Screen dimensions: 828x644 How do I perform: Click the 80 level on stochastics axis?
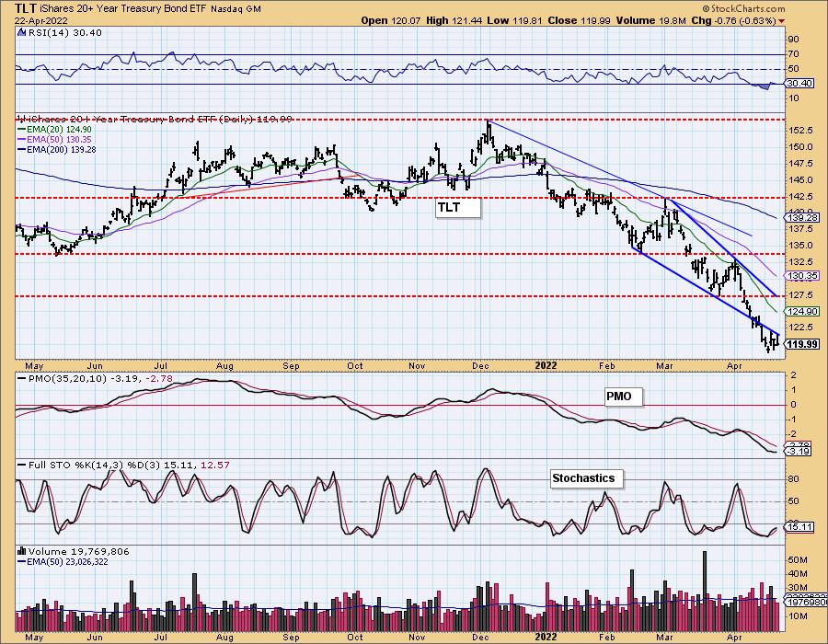pyautogui.click(x=793, y=479)
